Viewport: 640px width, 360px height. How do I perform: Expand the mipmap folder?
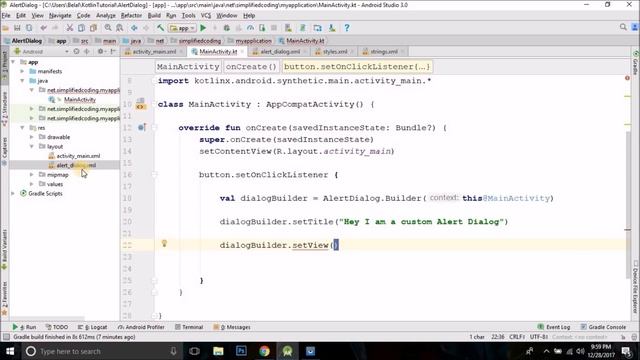[x=32, y=175]
